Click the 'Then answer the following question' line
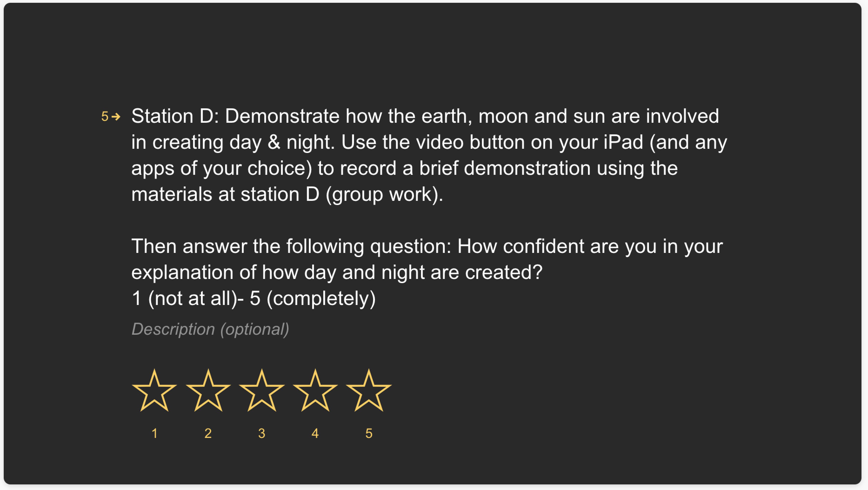 [427, 247]
